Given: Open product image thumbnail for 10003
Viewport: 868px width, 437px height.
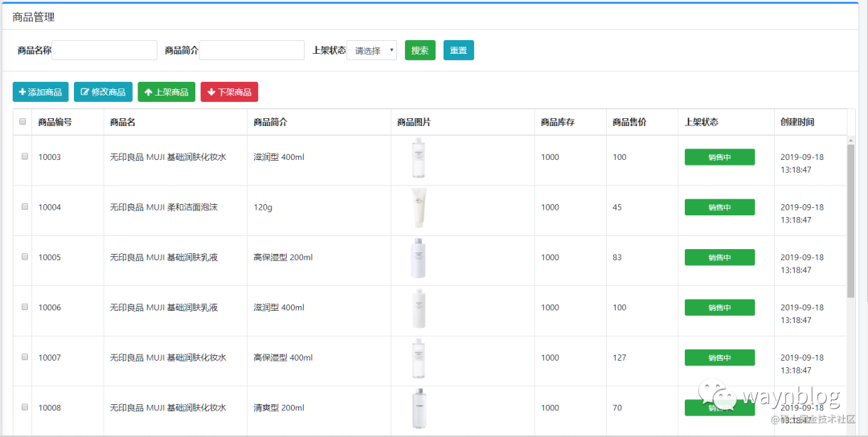Looking at the screenshot, I should (x=419, y=157).
